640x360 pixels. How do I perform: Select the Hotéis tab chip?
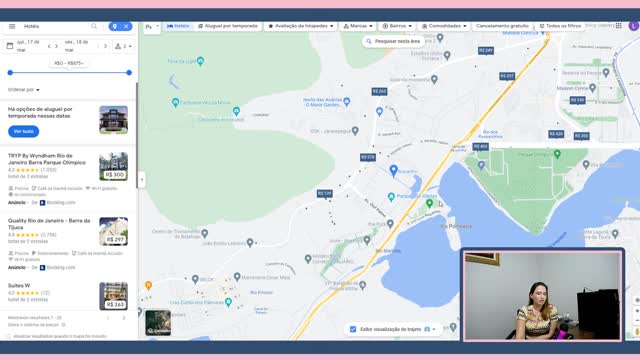(x=178, y=26)
